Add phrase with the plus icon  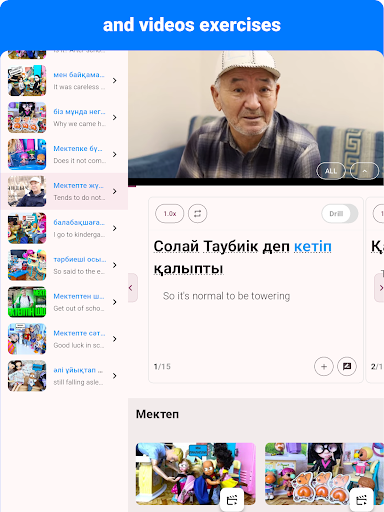[324, 366]
